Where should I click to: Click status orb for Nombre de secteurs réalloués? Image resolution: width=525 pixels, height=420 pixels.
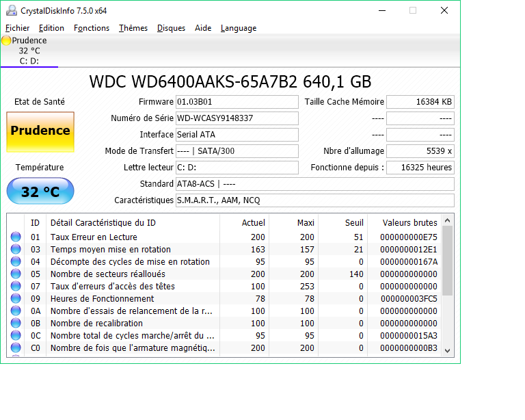click(16, 274)
